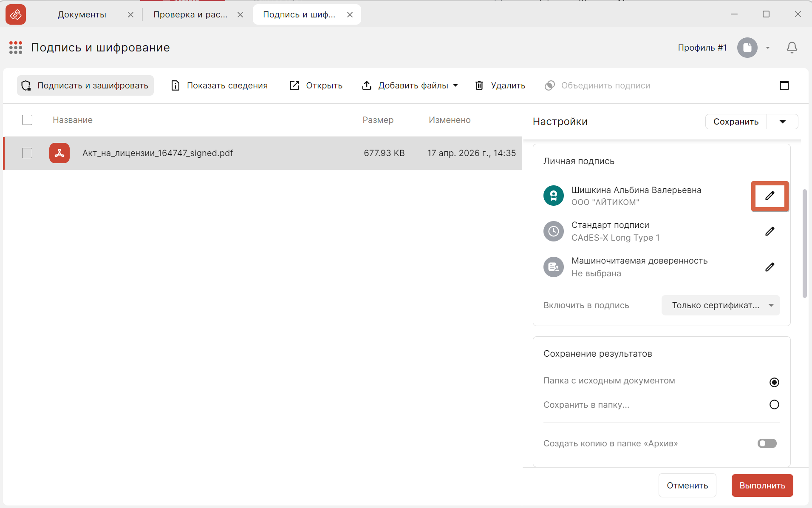
Task: Click the red Выполнить button
Action: (762, 485)
